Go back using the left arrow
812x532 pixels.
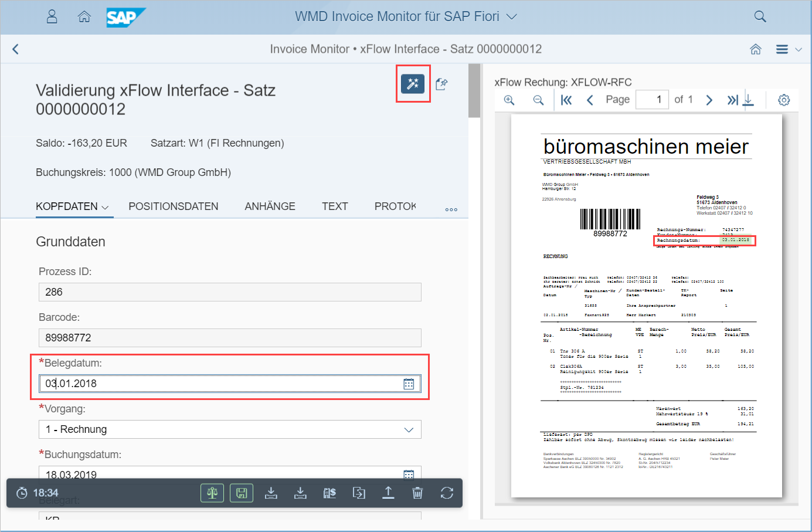point(16,49)
